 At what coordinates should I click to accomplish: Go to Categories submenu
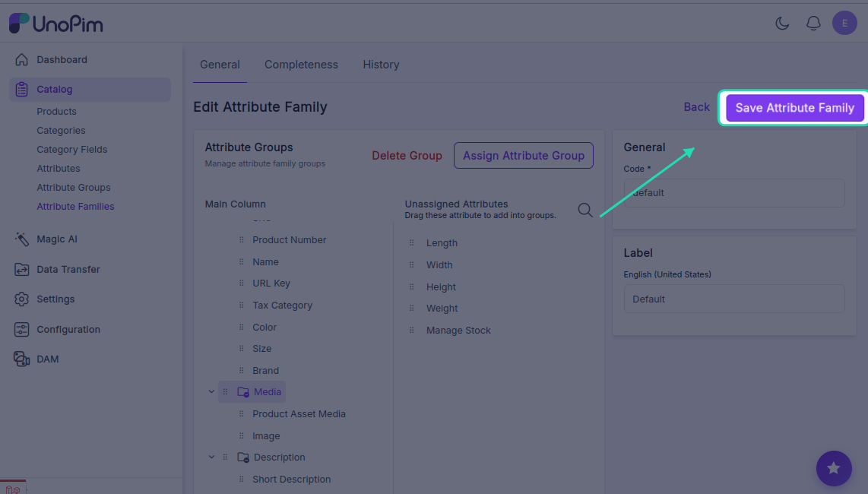point(61,130)
